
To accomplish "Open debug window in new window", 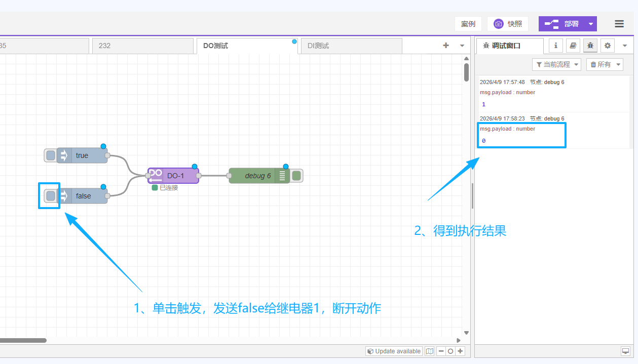I will 625,351.
